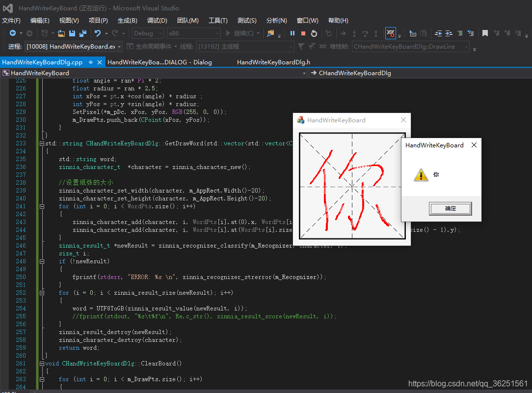Click the Display Object Member List icon
This screenshot has width=532, height=393.
(x=413, y=33)
